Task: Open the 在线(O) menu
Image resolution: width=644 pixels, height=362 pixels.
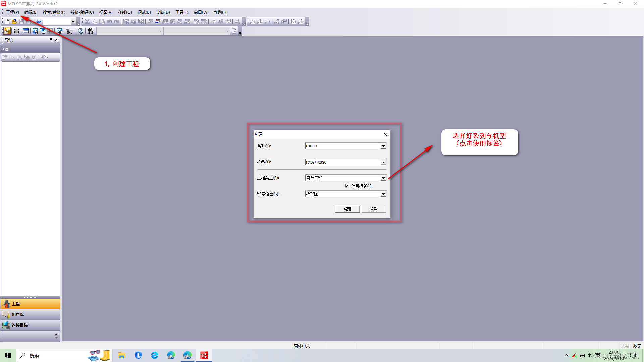Action: (125, 12)
